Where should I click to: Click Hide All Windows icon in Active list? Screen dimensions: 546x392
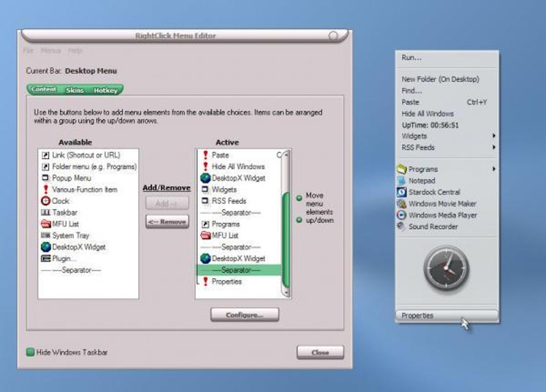coord(206,166)
